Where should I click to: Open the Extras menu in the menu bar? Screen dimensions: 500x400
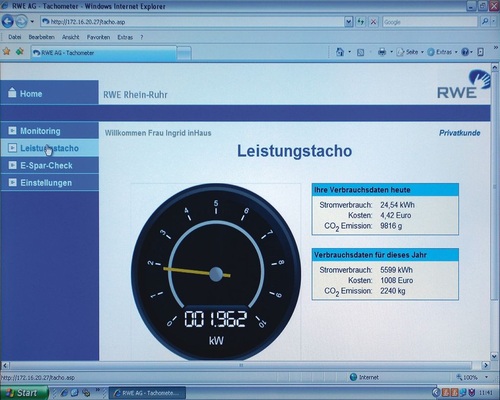[125, 37]
